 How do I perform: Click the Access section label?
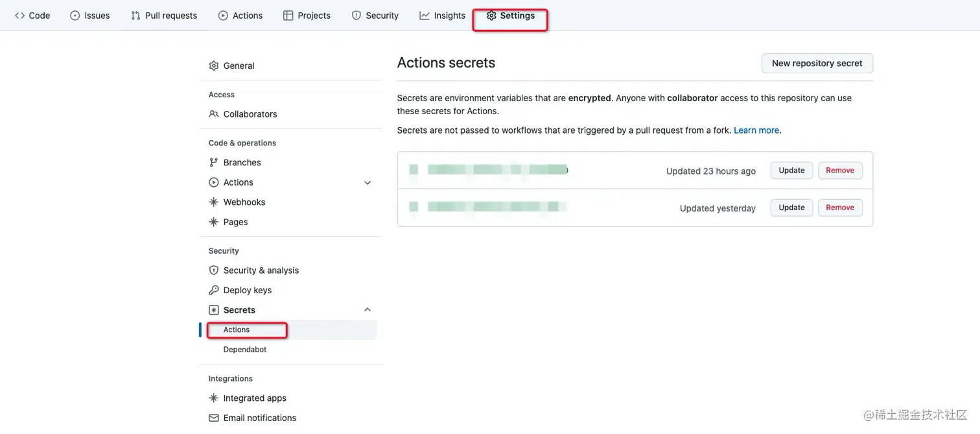pos(222,95)
